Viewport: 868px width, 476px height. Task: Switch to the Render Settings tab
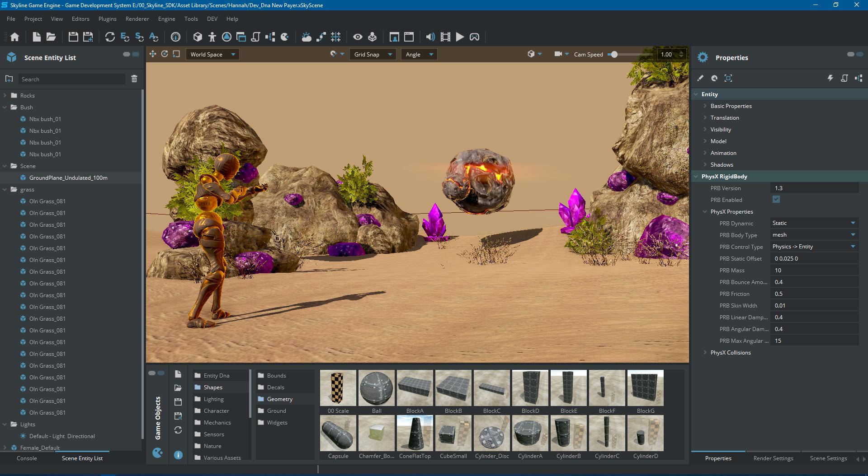pyautogui.click(x=773, y=458)
